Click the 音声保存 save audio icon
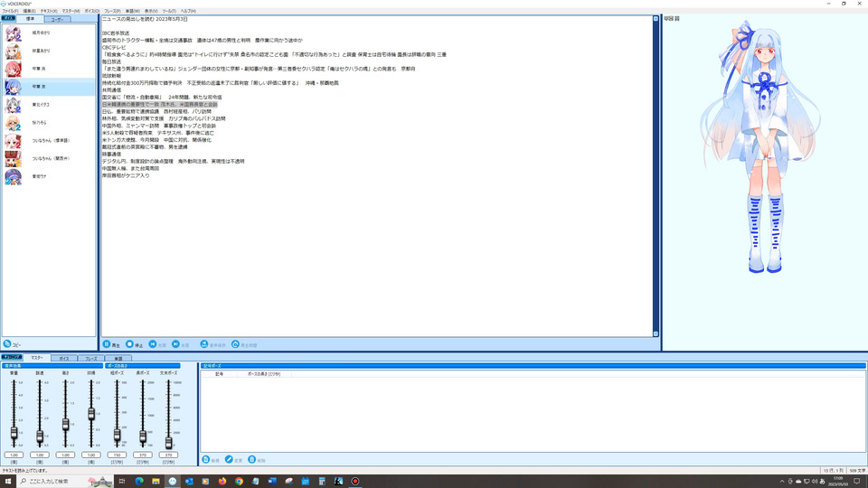The width and height of the screenshot is (868, 488). (x=203, y=344)
